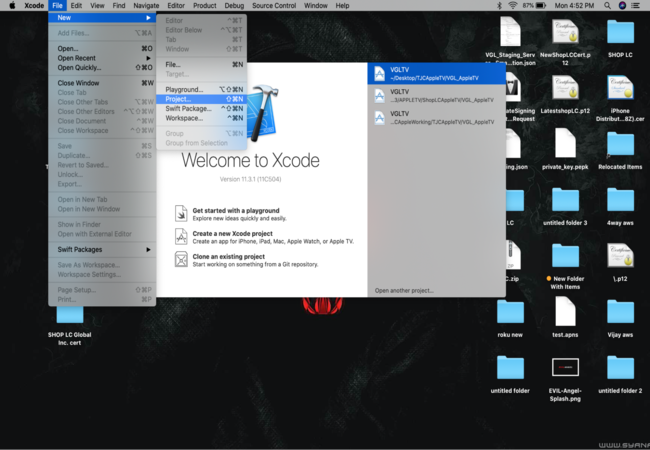Expand the New submenu arrow
The width and height of the screenshot is (650, 450).
pos(148,18)
